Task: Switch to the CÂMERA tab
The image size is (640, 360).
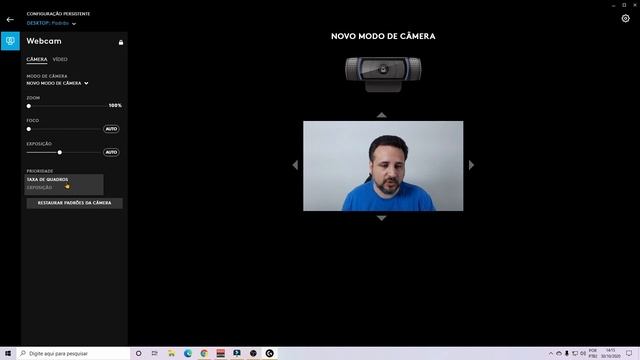Action: pos(37,59)
